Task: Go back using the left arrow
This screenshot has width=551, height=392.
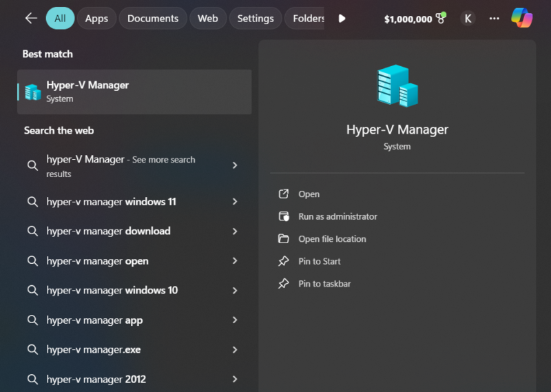Action: pos(31,19)
